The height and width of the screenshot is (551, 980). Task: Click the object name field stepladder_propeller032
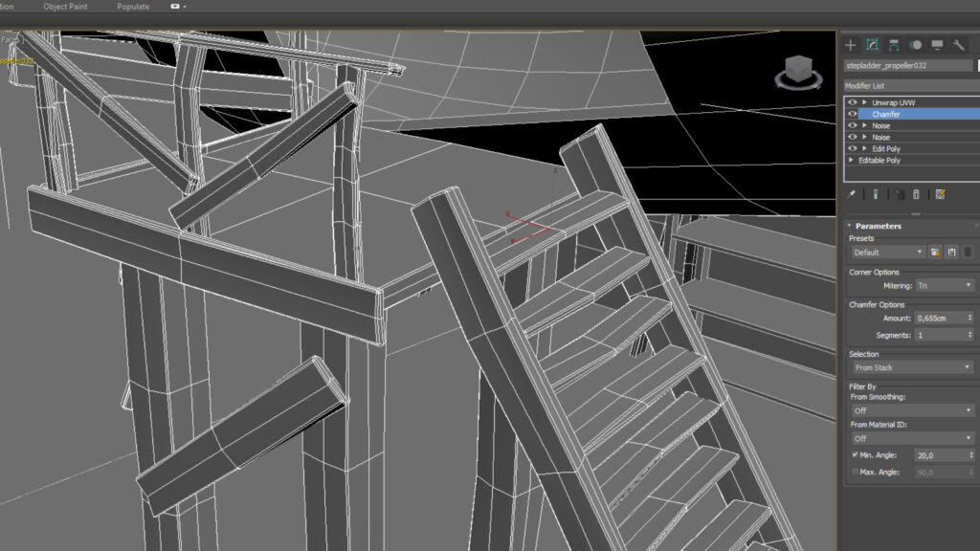907,65
